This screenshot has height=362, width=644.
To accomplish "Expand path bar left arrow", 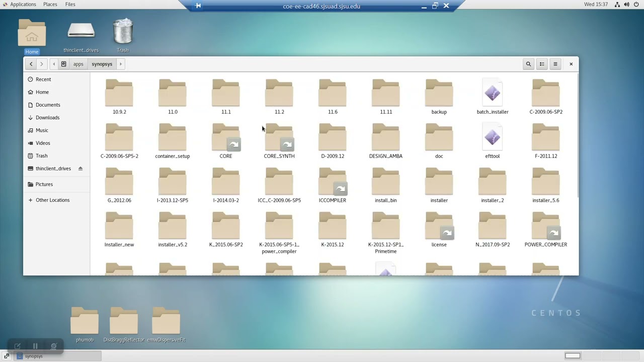I will tap(54, 64).
